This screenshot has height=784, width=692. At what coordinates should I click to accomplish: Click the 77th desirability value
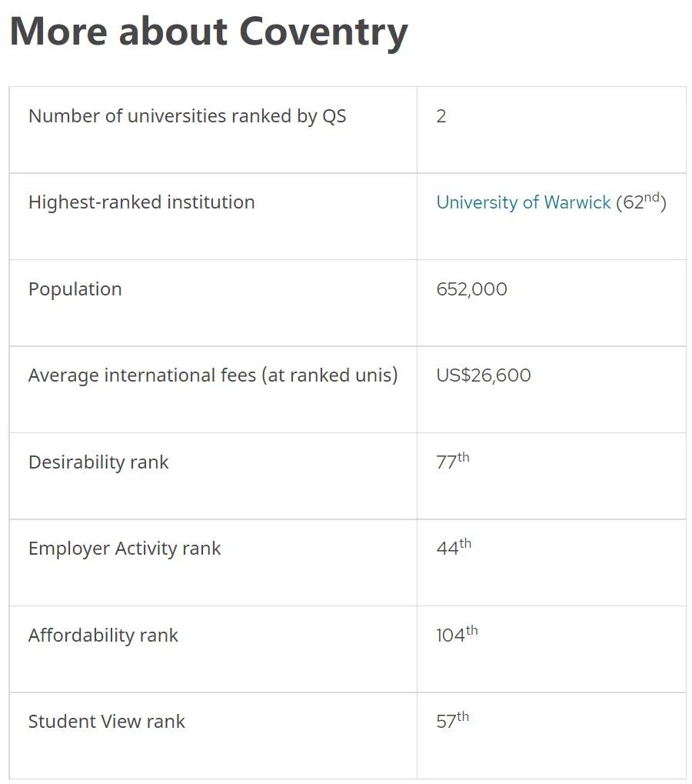453,461
